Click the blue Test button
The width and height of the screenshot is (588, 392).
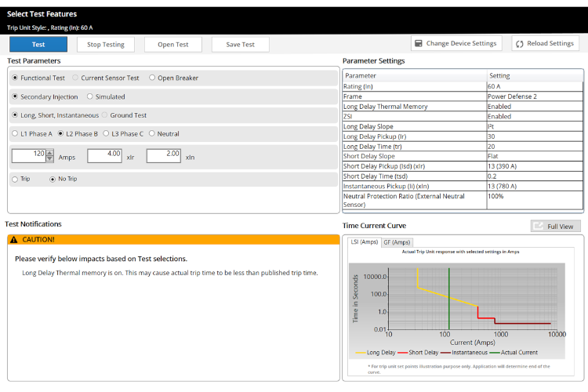[38, 45]
